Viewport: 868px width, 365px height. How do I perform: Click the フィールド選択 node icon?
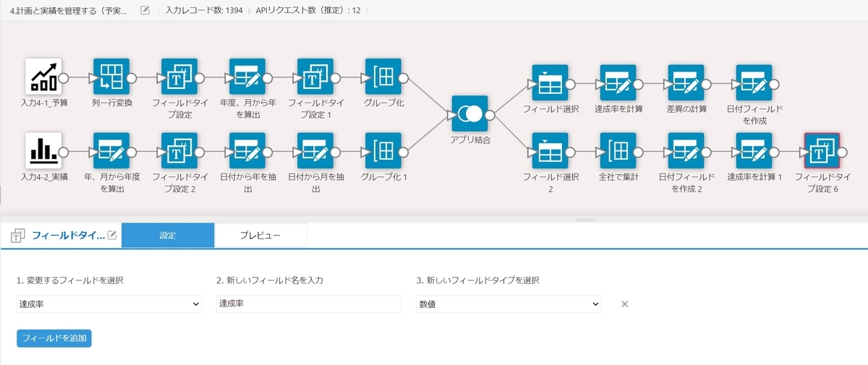pos(550,83)
